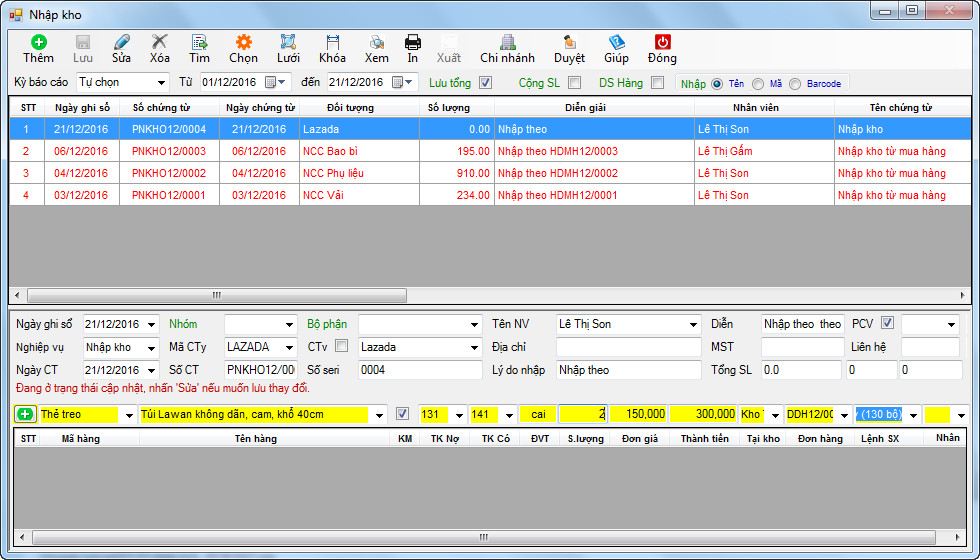Toggle KM checkbox in item entry row
980x560 pixels.
(403, 414)
